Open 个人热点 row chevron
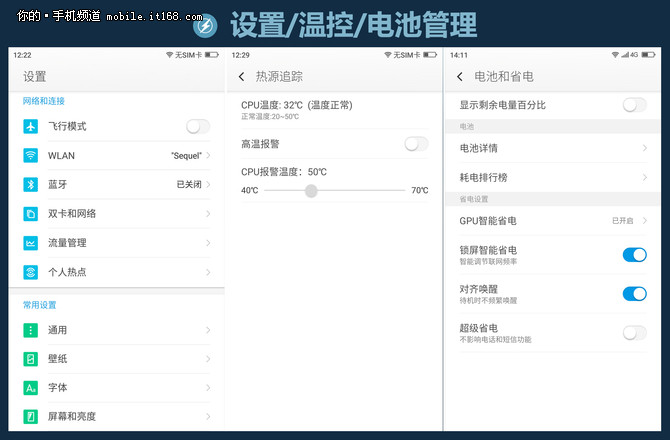 coord(208,272)
